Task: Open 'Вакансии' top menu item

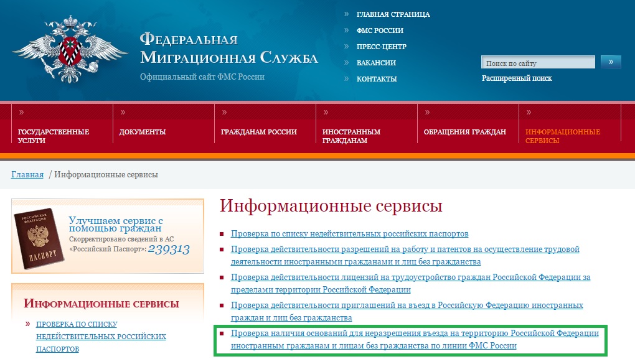Action: 376,63
